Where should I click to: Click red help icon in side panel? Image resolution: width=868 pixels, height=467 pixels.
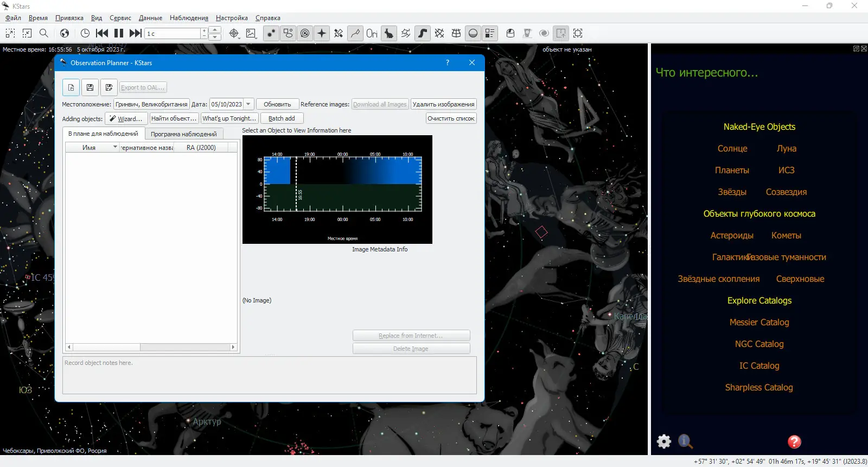click(794, 441)
